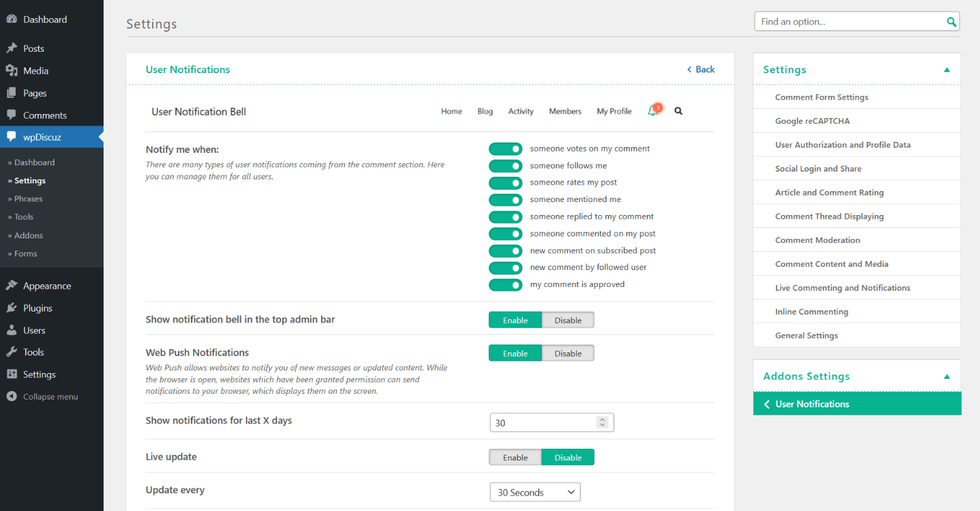The image size is (980, 511).
Task: Click the Users icon in the sidebar
Action: pyautogui.click(x=12, y=330)
